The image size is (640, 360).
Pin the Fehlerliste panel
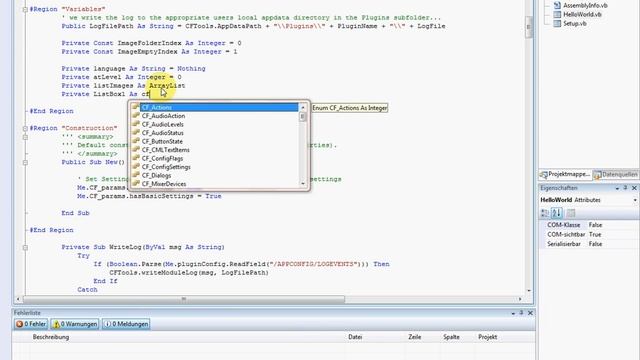tap(521, 313)
